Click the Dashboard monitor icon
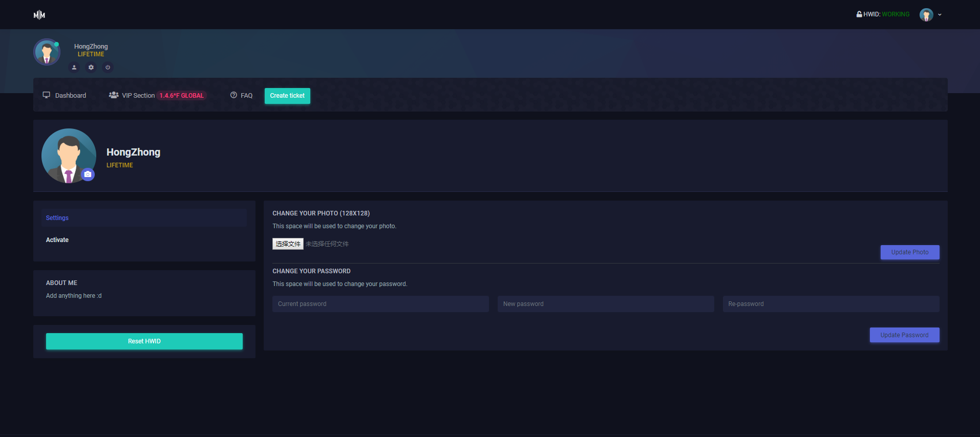 tap(47, 95)
